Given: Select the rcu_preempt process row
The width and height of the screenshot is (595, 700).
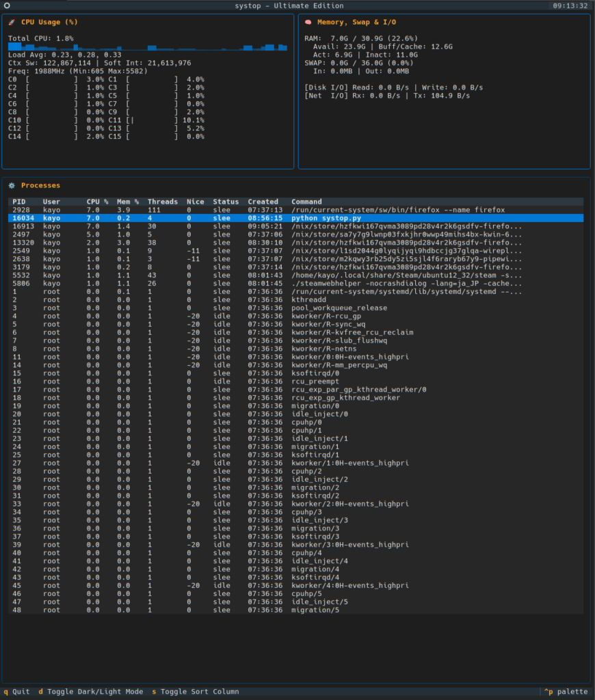Looking at the screenshot, I should pos(295,381).
